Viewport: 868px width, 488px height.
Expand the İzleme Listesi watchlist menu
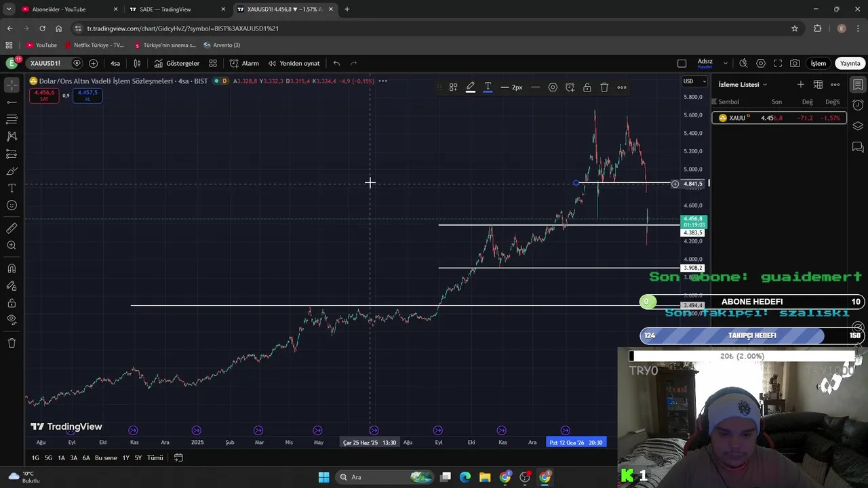pos(743,85)
